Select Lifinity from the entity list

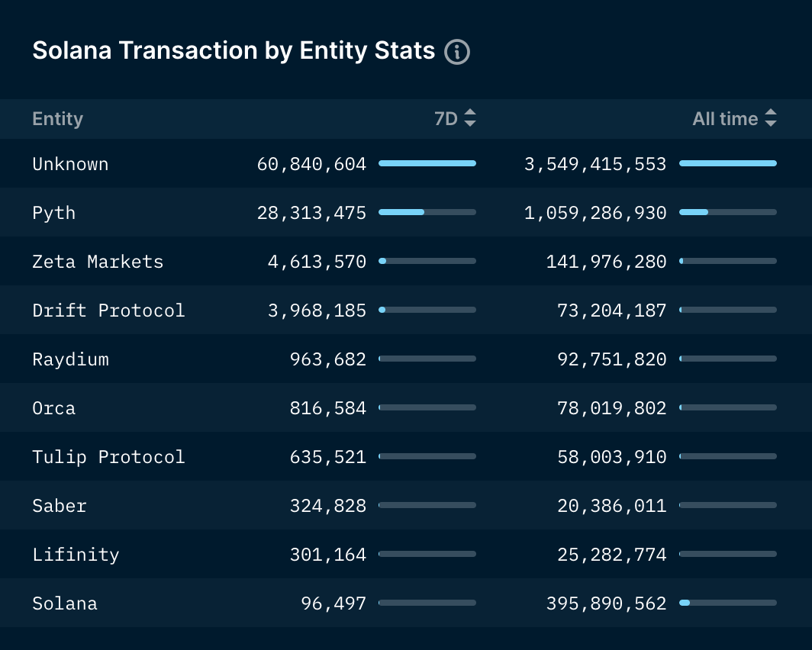pos(76,555)
